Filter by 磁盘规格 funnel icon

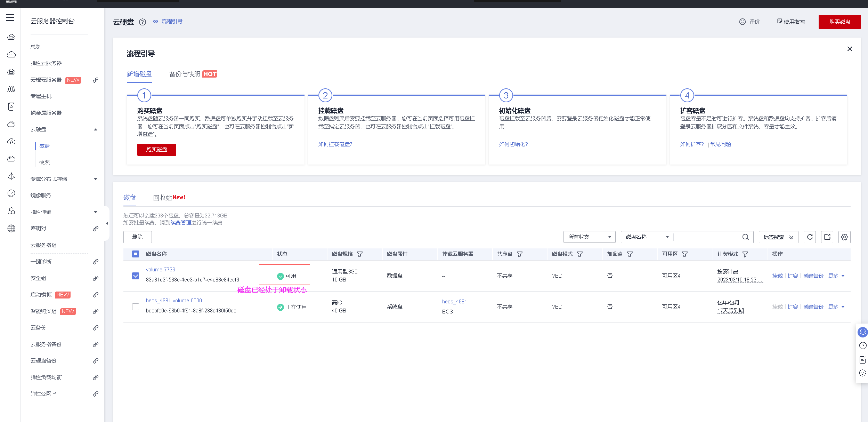(x=360, y=254)
